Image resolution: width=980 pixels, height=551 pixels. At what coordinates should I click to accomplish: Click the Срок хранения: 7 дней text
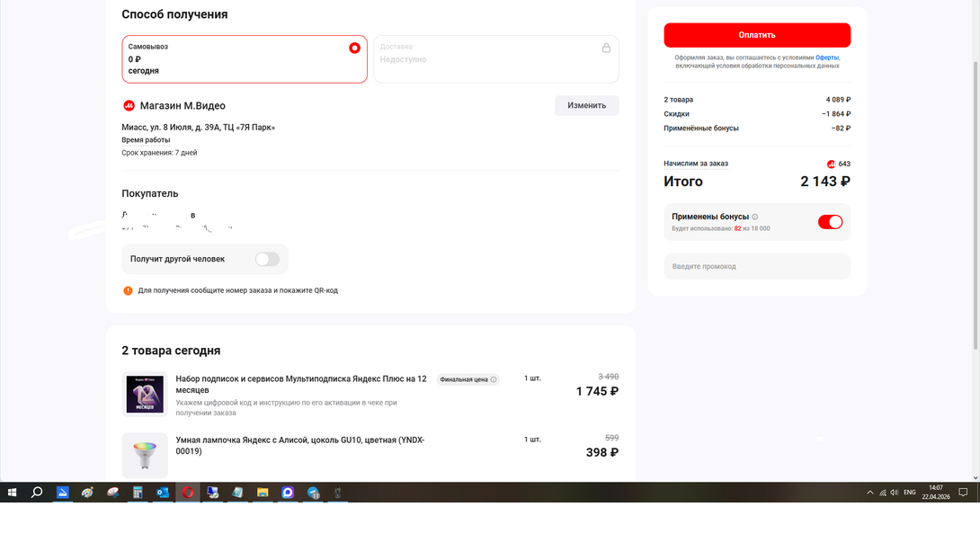coord(159,153)
